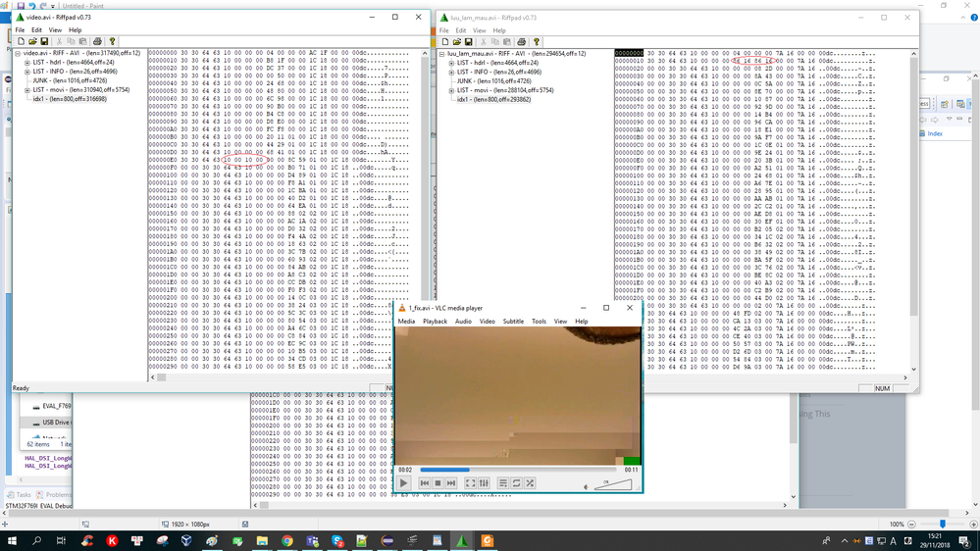The height and width of the screenshot is (551, 980).
Task: Stop VLC playback
Action: click(438, 483)
